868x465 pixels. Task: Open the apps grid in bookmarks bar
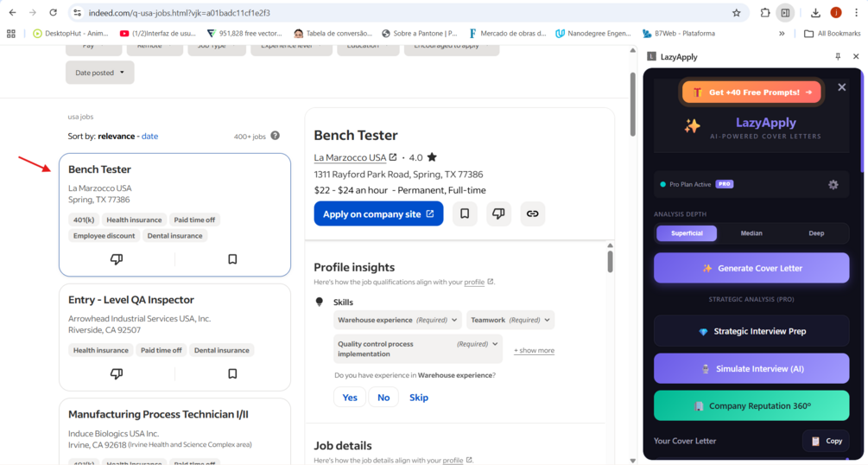coord(11,34)
